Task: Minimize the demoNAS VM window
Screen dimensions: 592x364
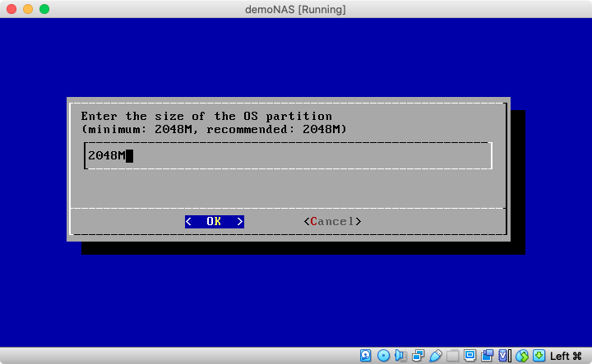Action: (x=28, y=9)
